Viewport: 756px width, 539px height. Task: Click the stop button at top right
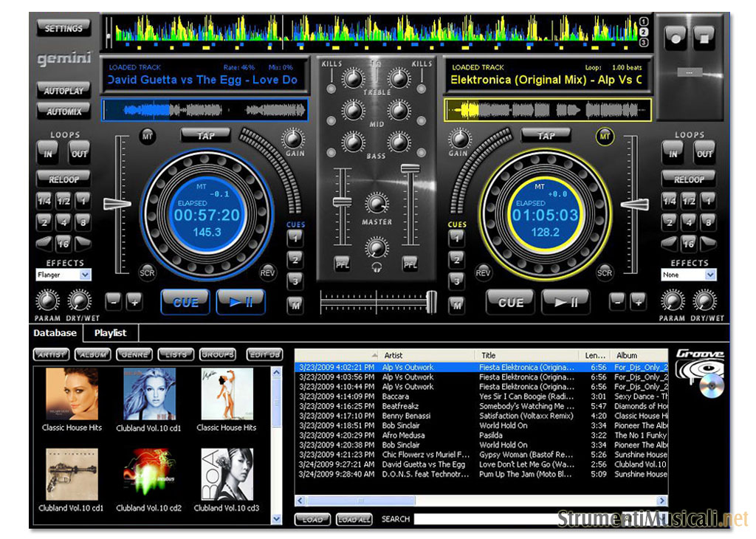705,37
